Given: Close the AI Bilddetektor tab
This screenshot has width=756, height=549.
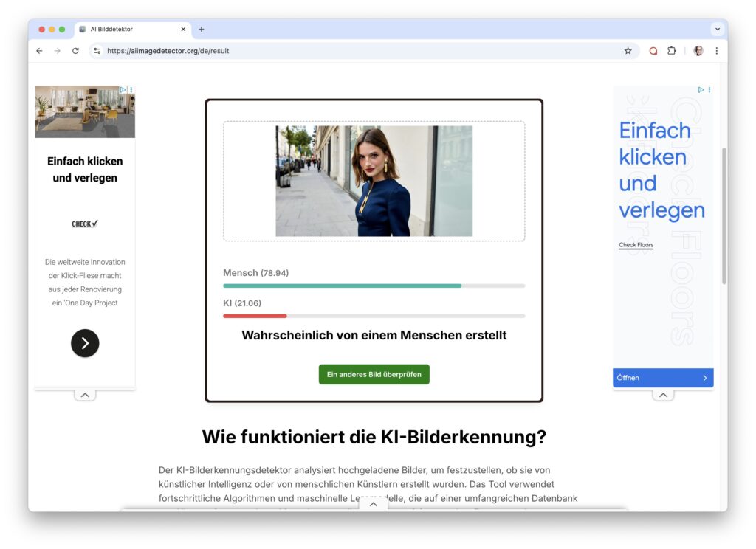Looking at the screenshot, I should click(x=183, y=30).
